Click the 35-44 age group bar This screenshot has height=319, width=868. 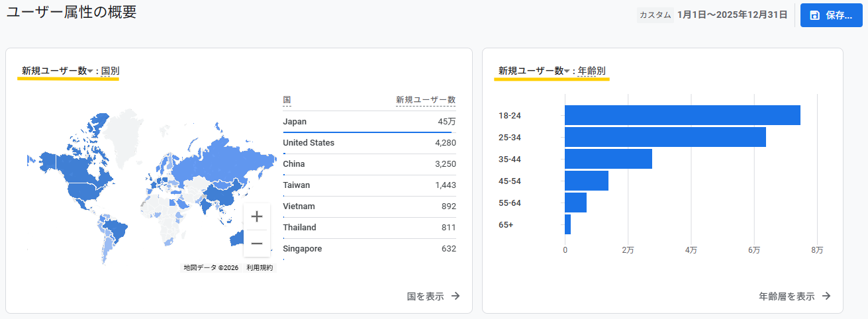tap(608, 159)
